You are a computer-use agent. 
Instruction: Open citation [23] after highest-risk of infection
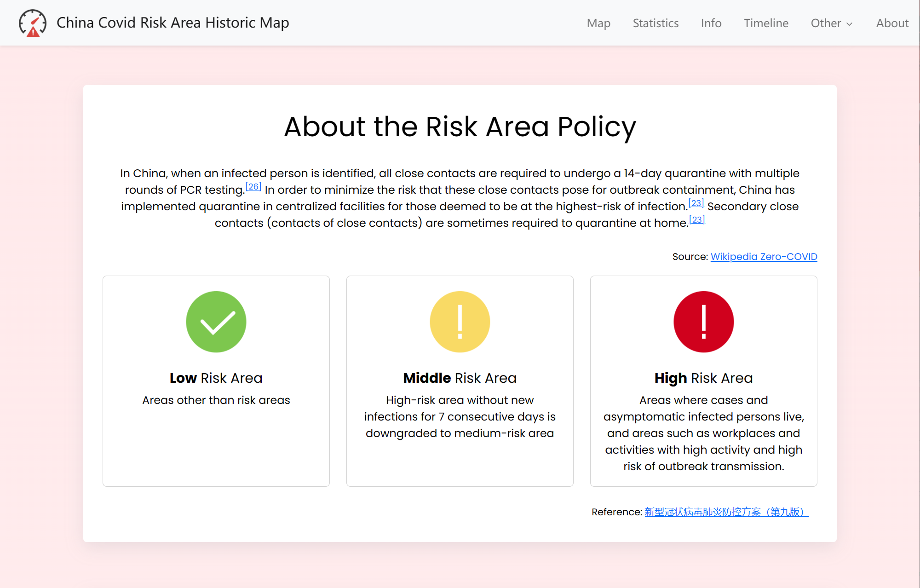click(x=696, y=203)
